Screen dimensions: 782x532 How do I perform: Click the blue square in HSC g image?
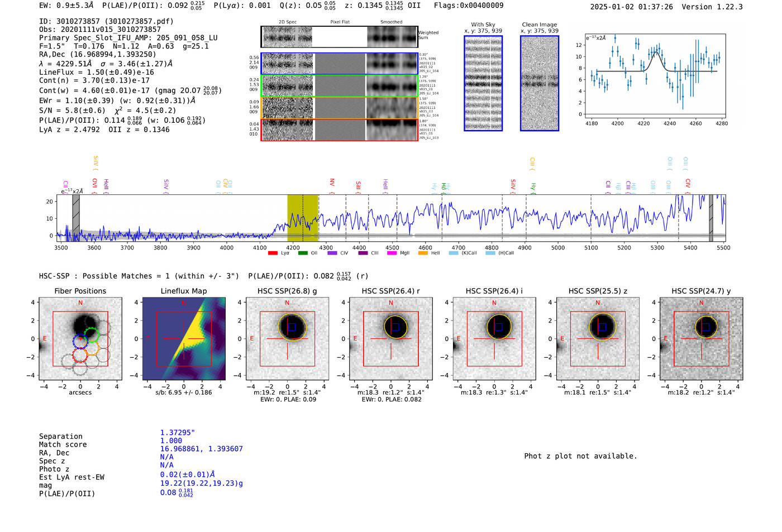coord(292,327)
